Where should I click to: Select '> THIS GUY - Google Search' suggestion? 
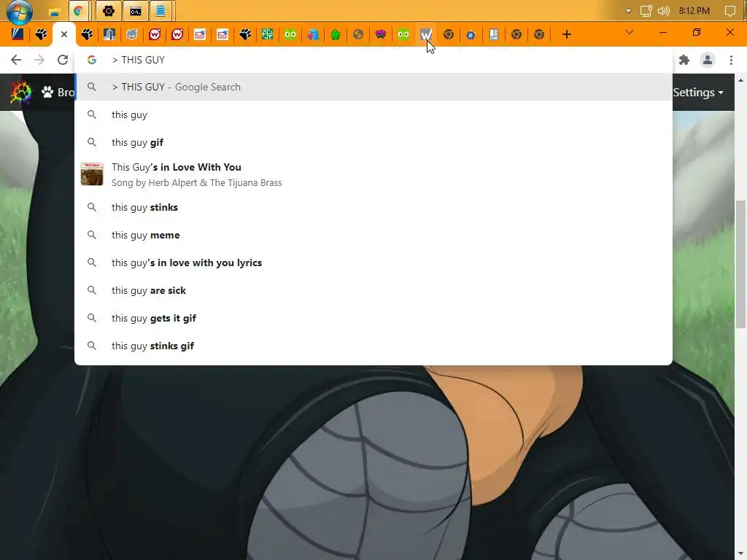[373, 87]
